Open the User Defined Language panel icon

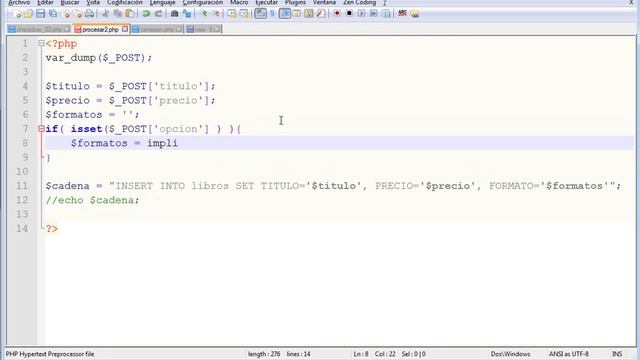pos(297,14)
